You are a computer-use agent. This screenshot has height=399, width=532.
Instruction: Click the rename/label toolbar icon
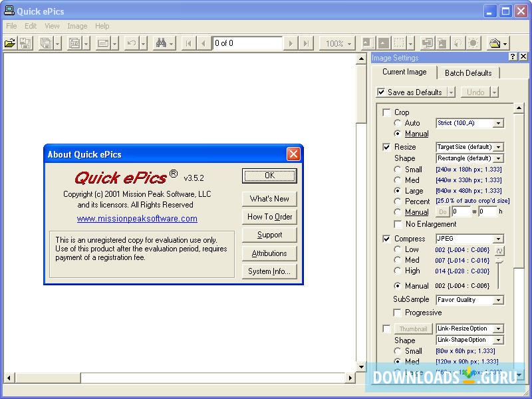click(103, 43)
